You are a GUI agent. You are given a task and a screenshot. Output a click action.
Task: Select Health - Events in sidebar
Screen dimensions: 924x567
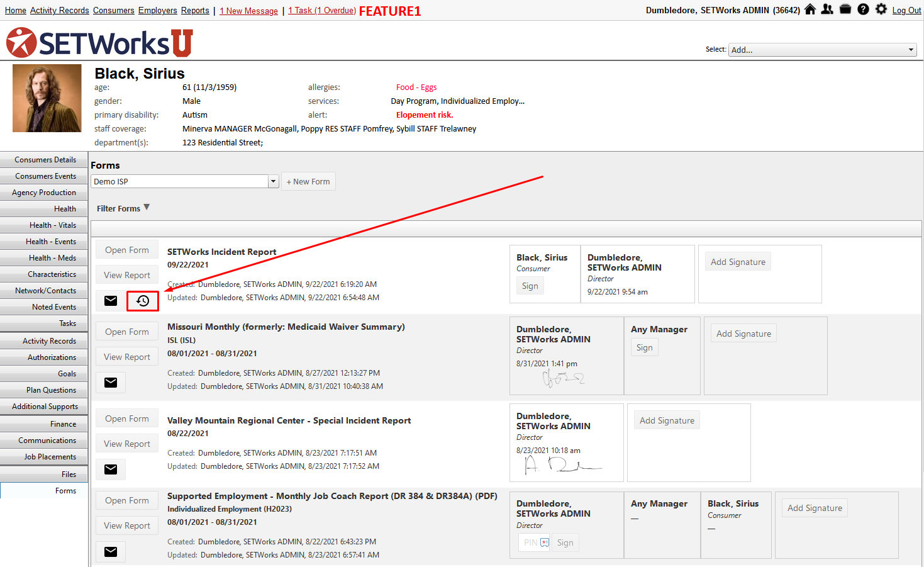click(44, 242)
